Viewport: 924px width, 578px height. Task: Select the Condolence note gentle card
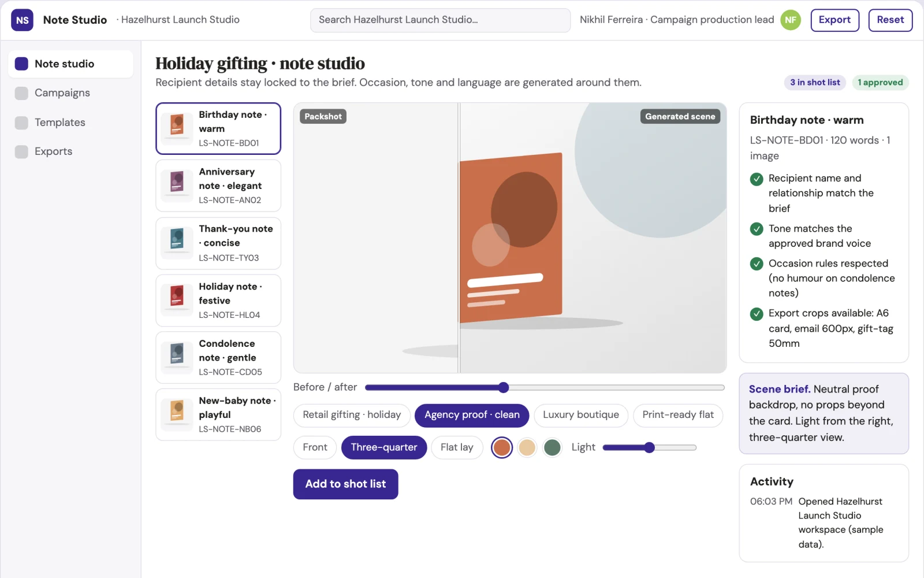218,357
